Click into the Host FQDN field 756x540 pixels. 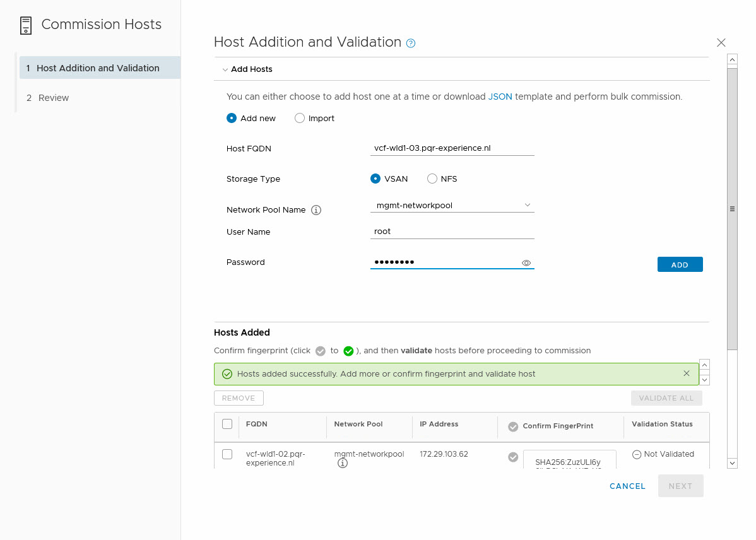pyautogui.click(x=452, y=148)
